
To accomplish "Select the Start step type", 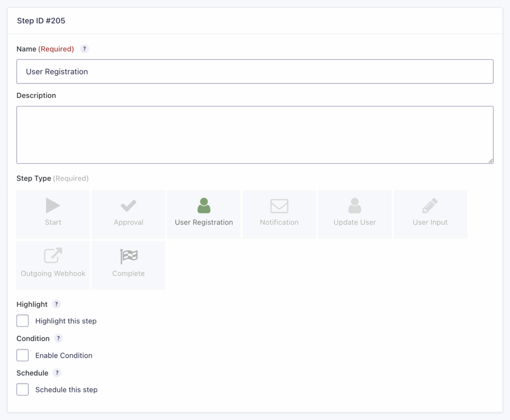I will 53,214.
